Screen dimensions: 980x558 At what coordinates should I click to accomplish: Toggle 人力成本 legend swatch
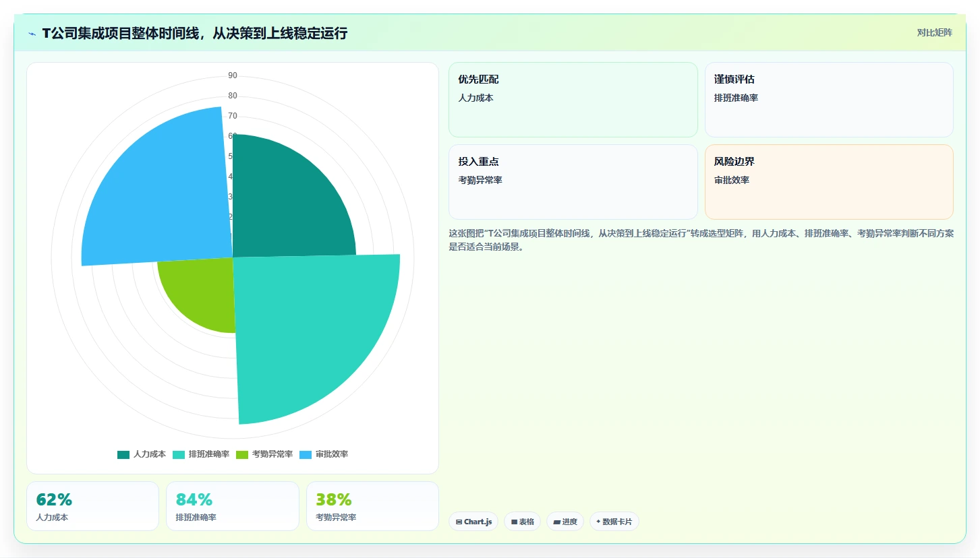123,455
